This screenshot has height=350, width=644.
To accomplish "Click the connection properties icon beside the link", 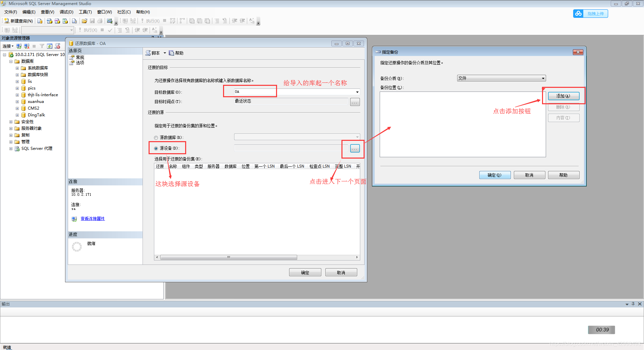I will (74, 219).
